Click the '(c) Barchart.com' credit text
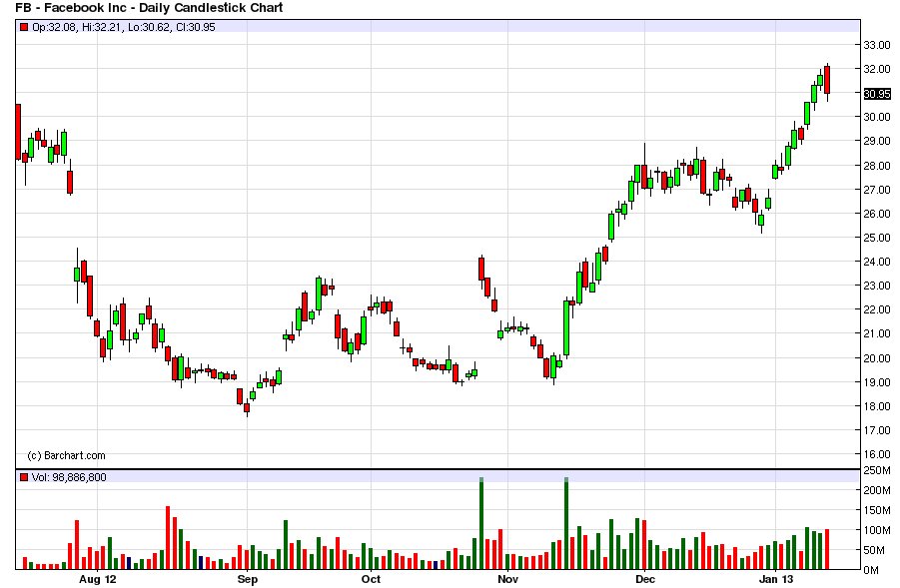Viewport: 900px width, 588px height. pyautogui.click(x=67, y=455)
